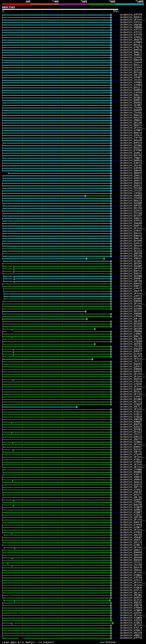Select label UniRef100_Q0IP32
The image size is (146, 644).
click(x=131, y=600)
